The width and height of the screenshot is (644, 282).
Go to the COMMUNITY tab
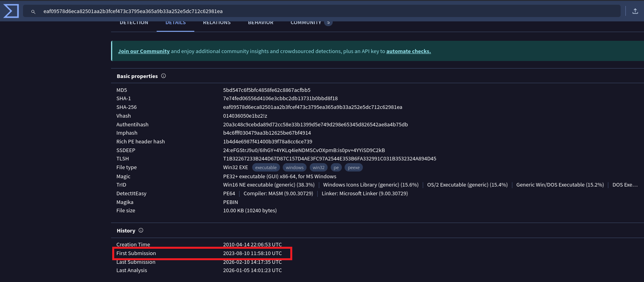[306, 23]
